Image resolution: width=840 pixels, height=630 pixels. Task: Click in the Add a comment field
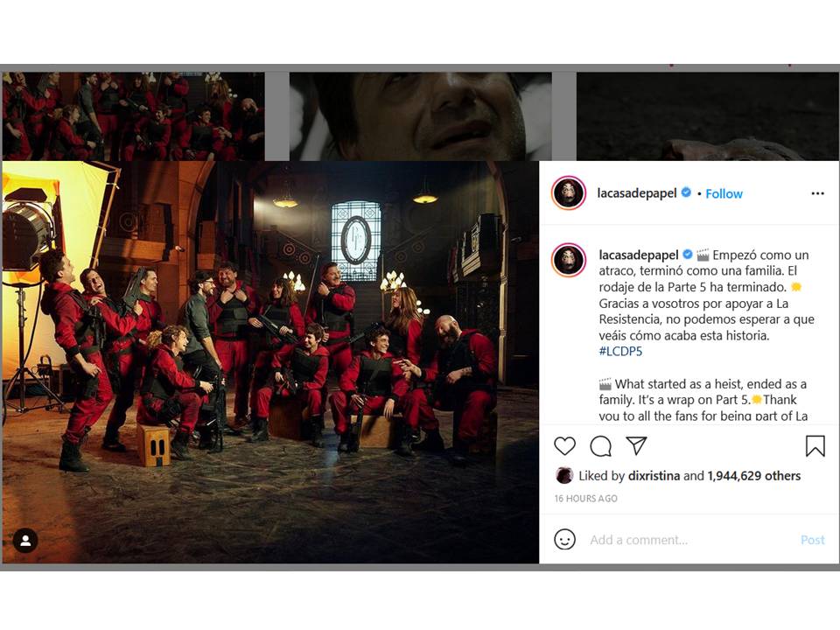tap(691, 540)
